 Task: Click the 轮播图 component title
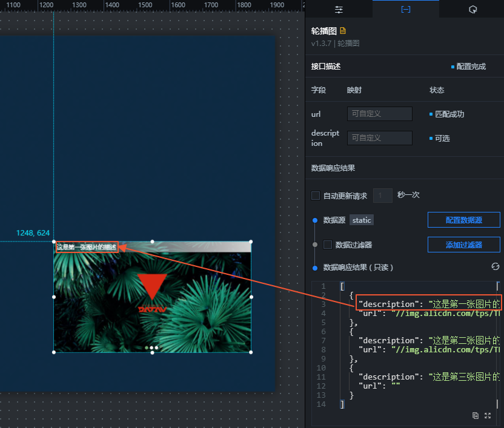point(323,31)
